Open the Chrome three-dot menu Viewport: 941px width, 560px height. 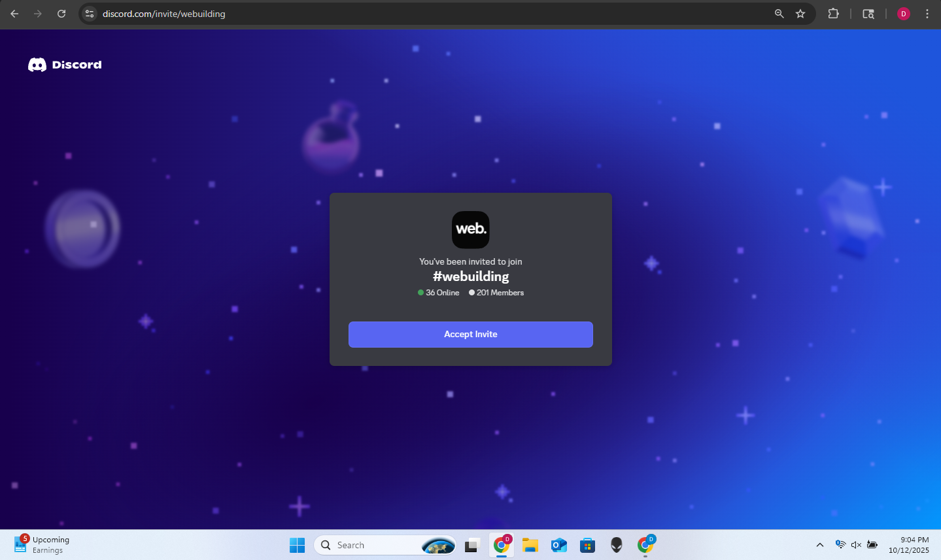[927, 14]
